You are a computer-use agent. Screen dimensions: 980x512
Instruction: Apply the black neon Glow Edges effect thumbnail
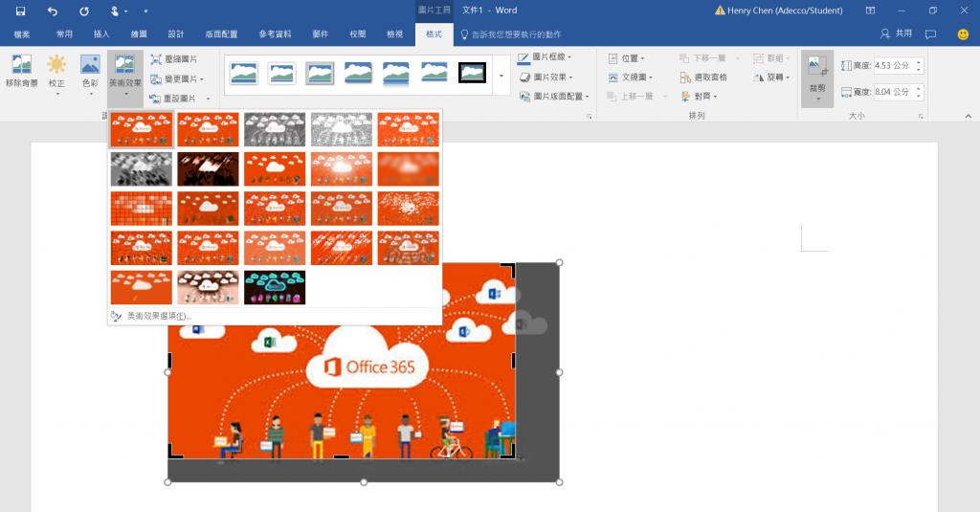pyautogui.click(x=275, y=287)
